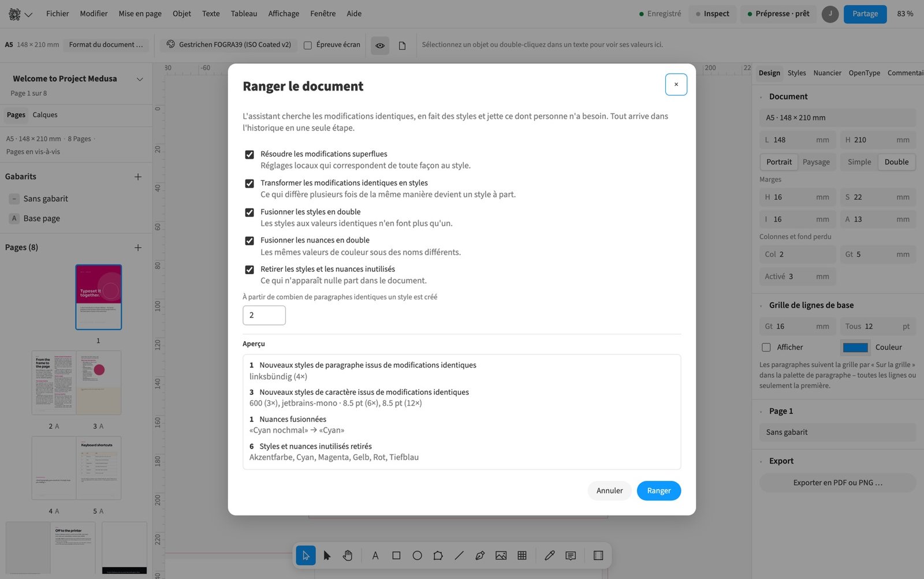Screen dimensions: 924x579
Task: Click the blue grid Couleur swatch
Action: tap(855, 348)
